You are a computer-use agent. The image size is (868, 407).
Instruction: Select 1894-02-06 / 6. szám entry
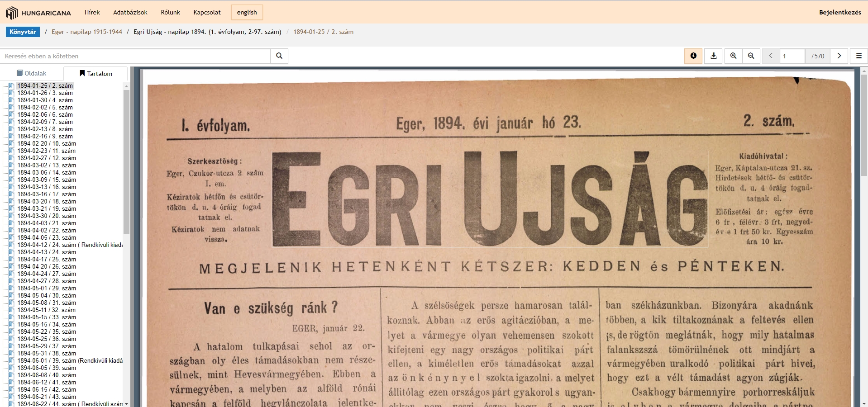[x=45, y=114]
